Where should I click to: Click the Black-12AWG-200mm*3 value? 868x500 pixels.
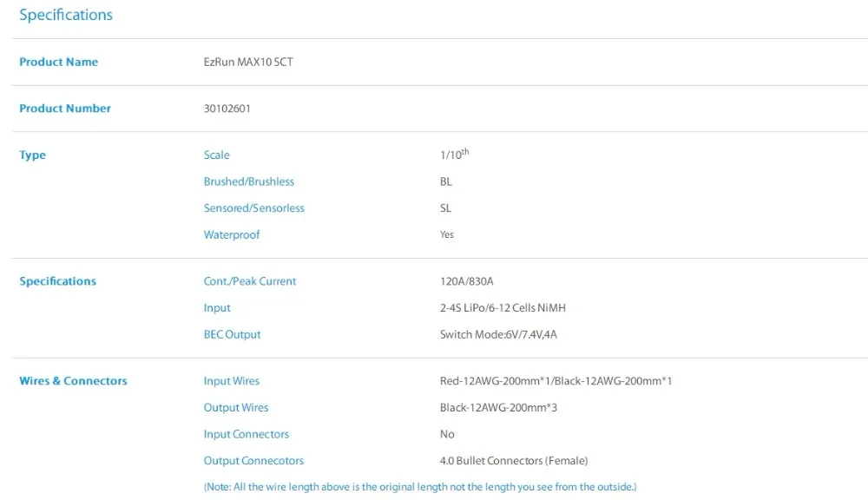coord(498,407)
